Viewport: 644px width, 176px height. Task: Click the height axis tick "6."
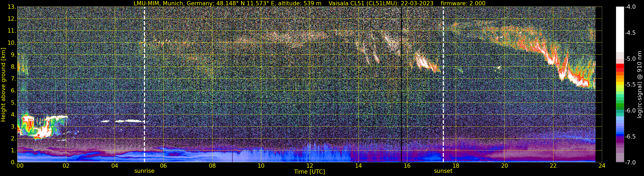(x=13, y=91)
